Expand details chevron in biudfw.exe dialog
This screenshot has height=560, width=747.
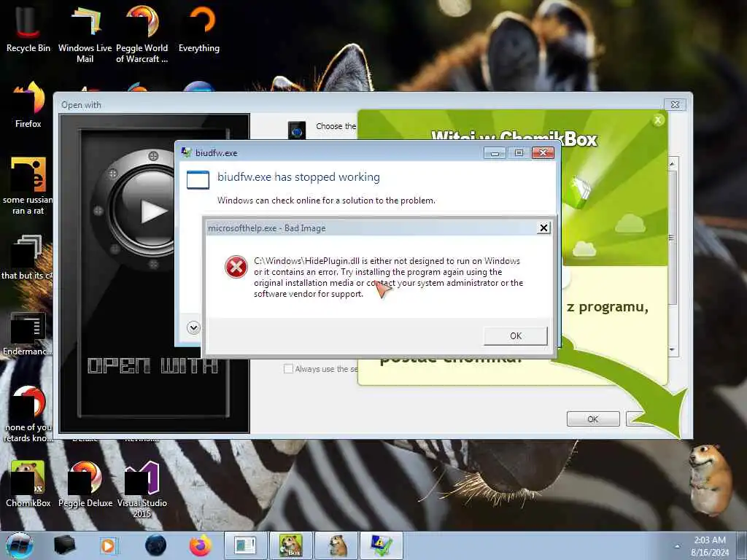(193, 327)
